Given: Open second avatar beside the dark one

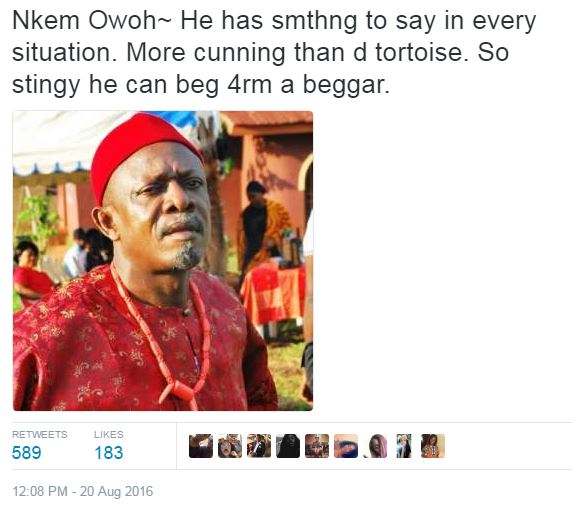Looking at the screenshot, I should (230, 446).
